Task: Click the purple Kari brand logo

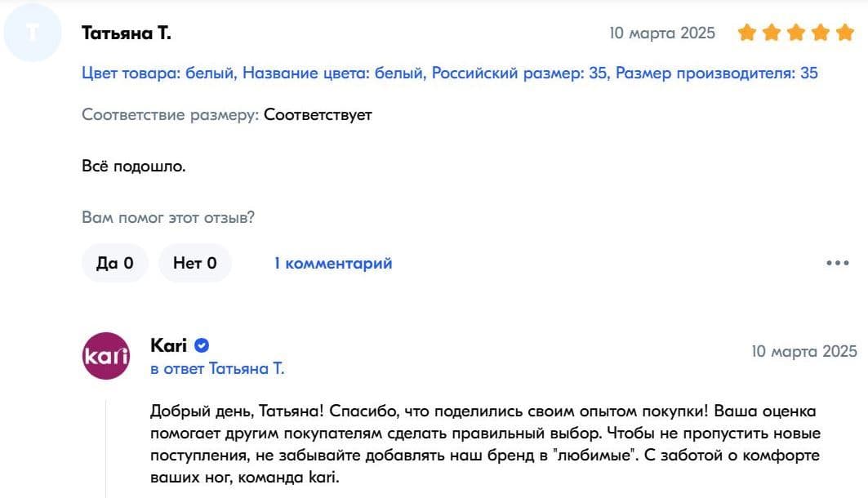Action: 106,356
